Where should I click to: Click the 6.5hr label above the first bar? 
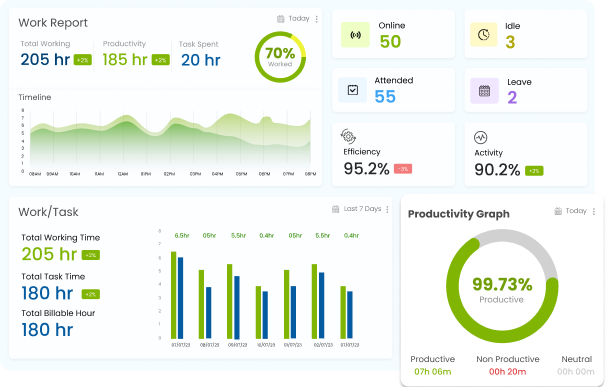(182, 236)
